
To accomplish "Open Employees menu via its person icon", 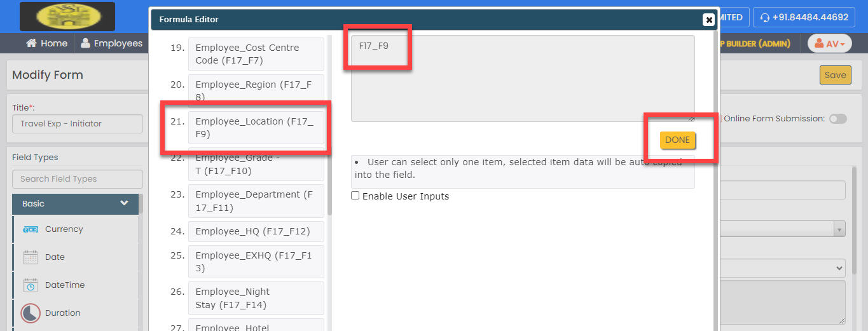I will (x=85, y=43).
